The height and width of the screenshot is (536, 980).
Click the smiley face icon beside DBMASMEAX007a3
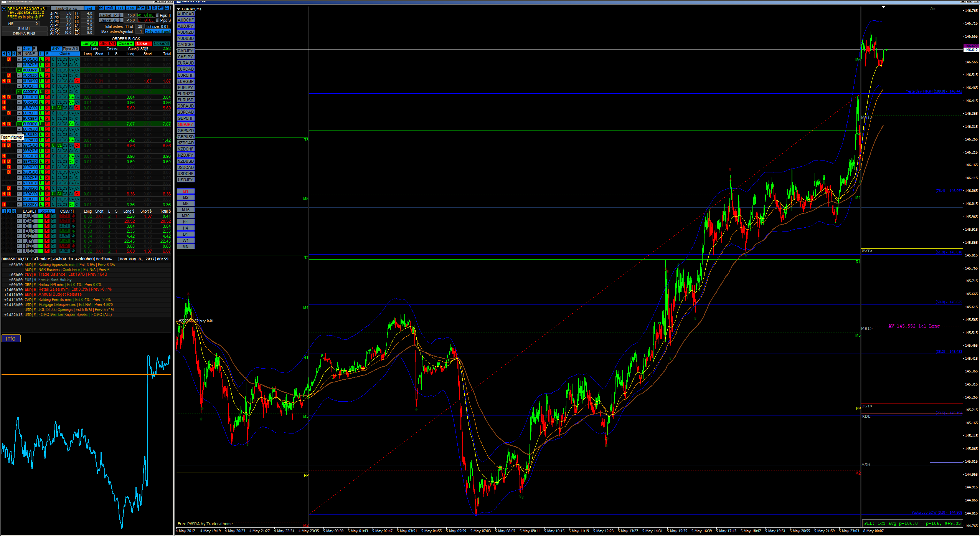click(4, 9)
